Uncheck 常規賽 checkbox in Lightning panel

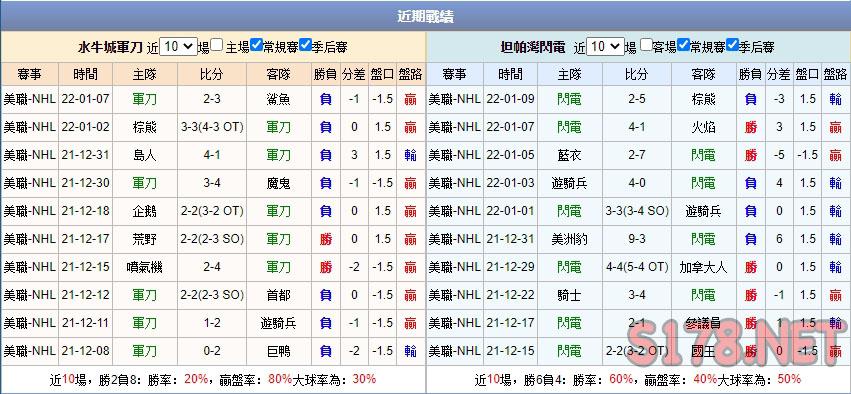point(684,45)
